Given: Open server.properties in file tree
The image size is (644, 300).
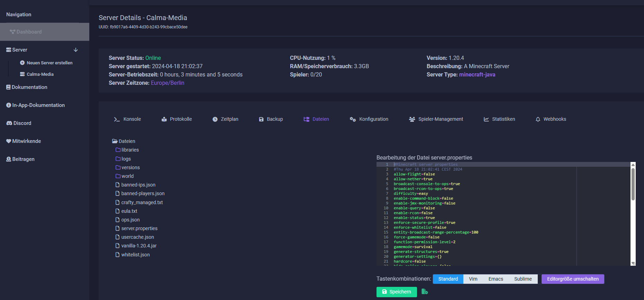Looking at the screenshot, I should click(136, 228).
